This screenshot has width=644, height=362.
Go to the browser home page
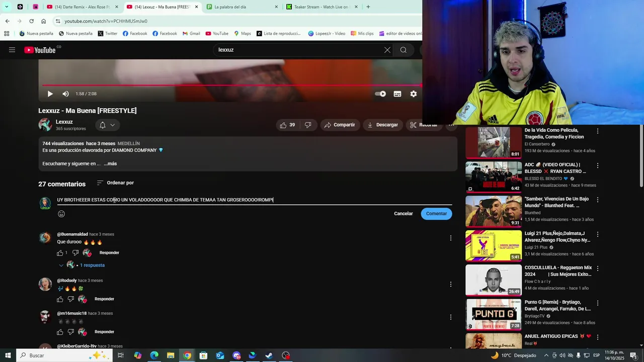(43, 21)
